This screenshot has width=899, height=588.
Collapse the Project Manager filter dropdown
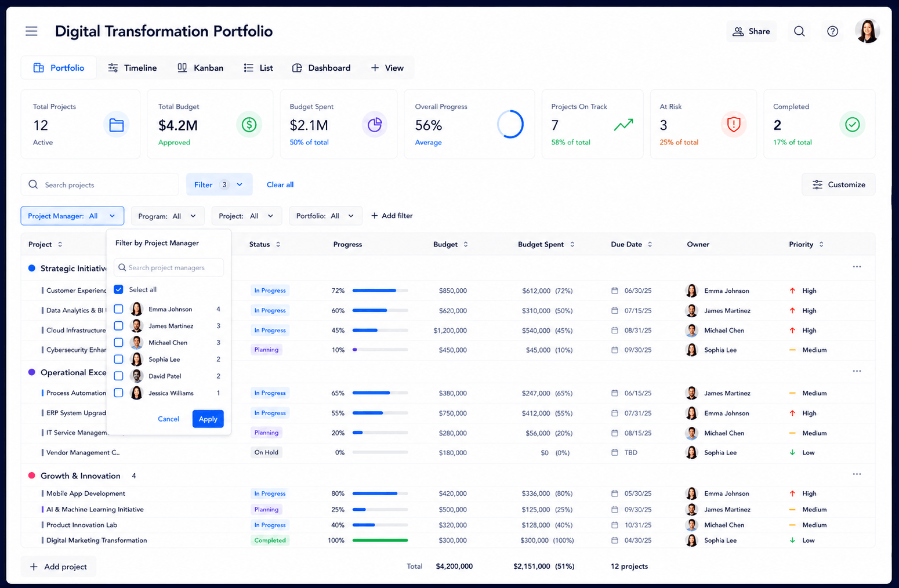72,216
